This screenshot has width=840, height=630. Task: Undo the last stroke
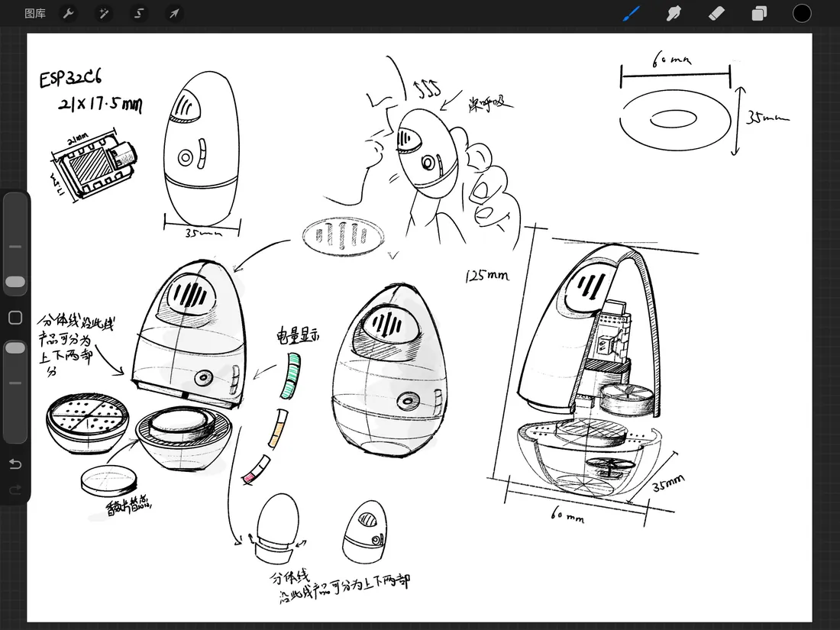point(15,464)
